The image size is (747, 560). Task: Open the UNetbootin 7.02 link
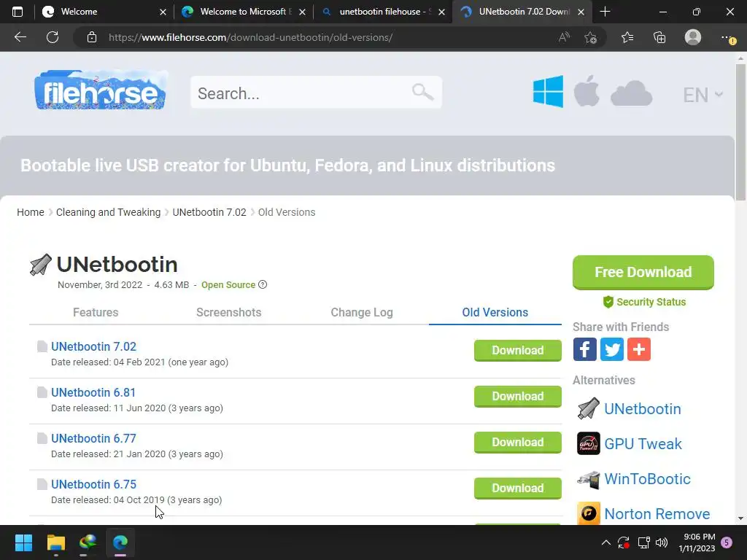pos(94,346)
